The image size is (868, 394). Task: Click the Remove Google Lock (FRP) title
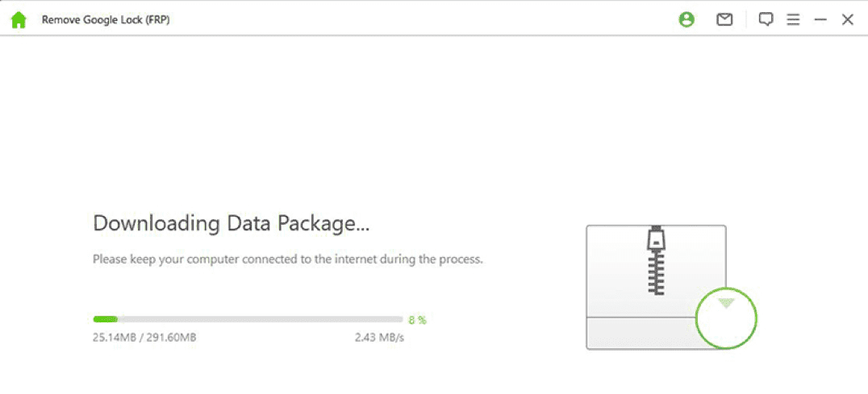[x=105, y=21]
